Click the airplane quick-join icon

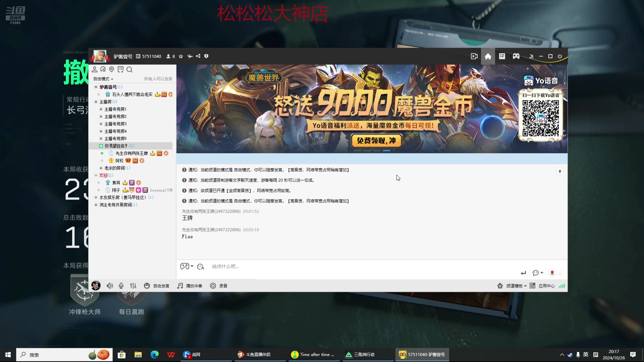point(190,56)
